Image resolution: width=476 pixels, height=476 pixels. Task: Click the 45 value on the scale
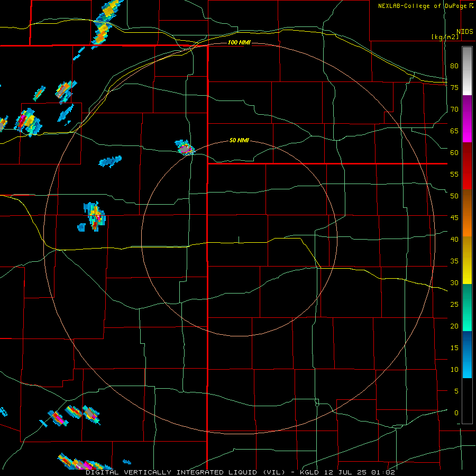tap(454, 218)
